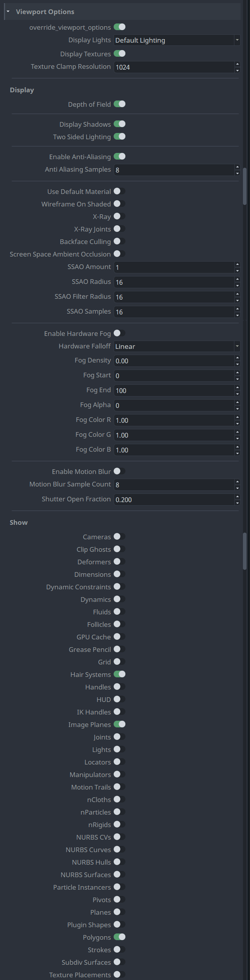The height and width of the screenshot is (980, 250).
Task: Increment Anti Aliasing Samples with the up arrow
Action: (237, 167)
